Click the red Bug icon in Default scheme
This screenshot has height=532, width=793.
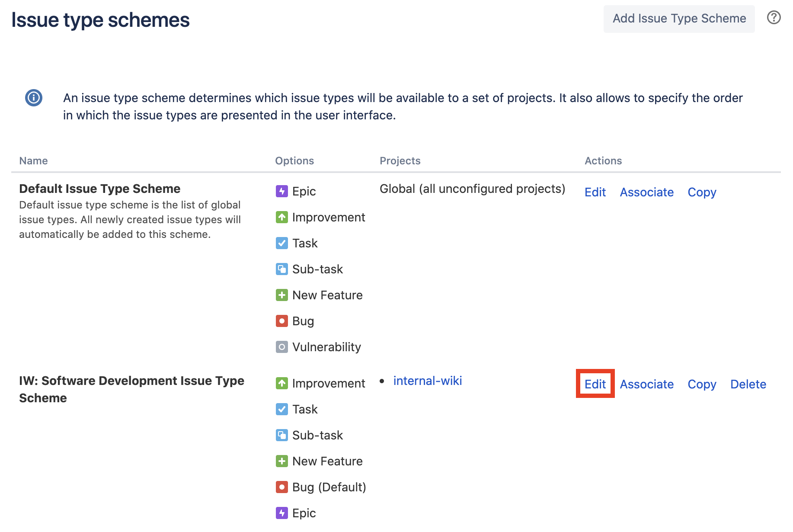pos(282,321)
